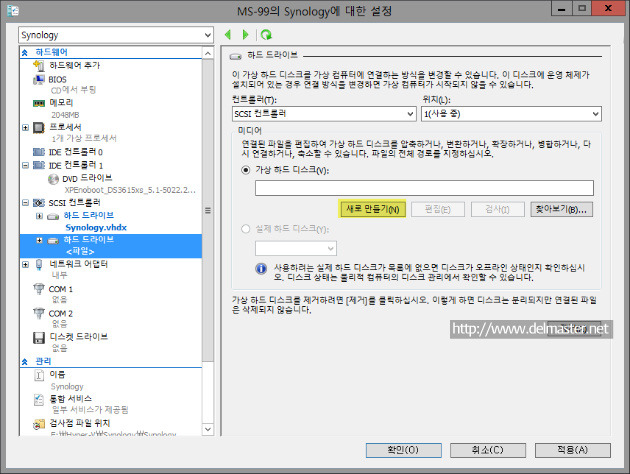Viewport: 630px width, 474px height.
Task: Expand the processor (프로세서) tree node
Action: (25, 128)
